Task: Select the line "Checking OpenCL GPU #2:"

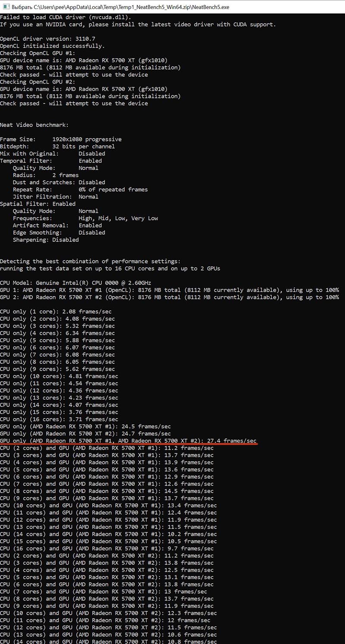Action: (x=38, y=82)
